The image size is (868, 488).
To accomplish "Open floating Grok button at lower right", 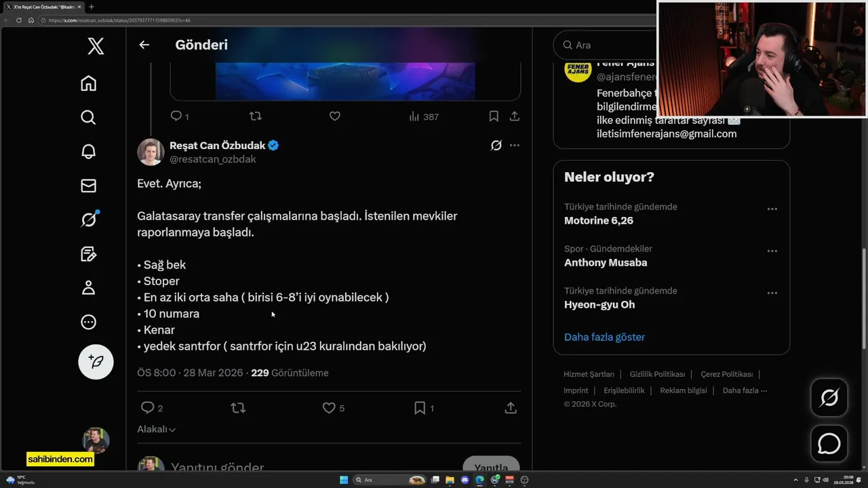I will pyautogui.click(x=829, y=397).
